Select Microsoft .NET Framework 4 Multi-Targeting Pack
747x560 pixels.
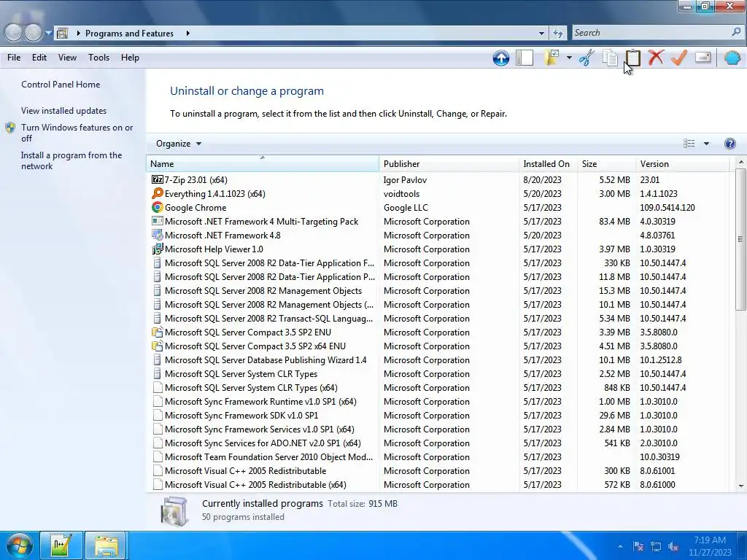[x=438, y=222]
